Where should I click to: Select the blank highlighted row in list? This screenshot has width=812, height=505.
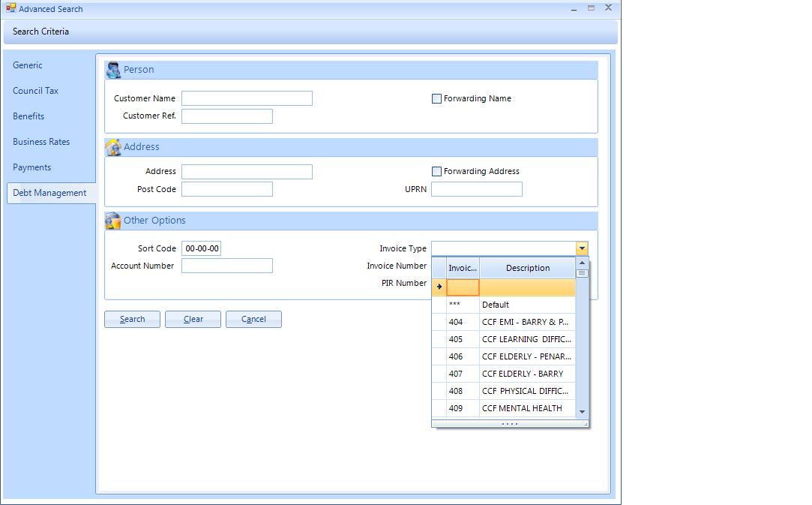504,287
